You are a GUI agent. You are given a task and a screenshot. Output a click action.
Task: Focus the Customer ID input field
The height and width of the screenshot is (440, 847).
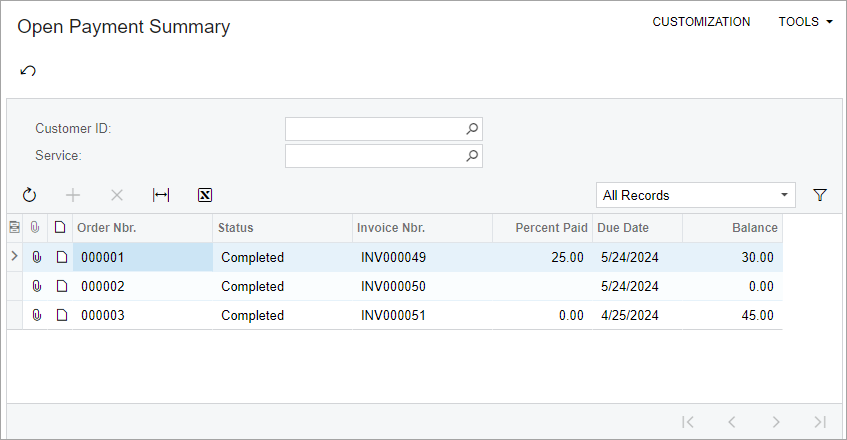tap(374, 129)
